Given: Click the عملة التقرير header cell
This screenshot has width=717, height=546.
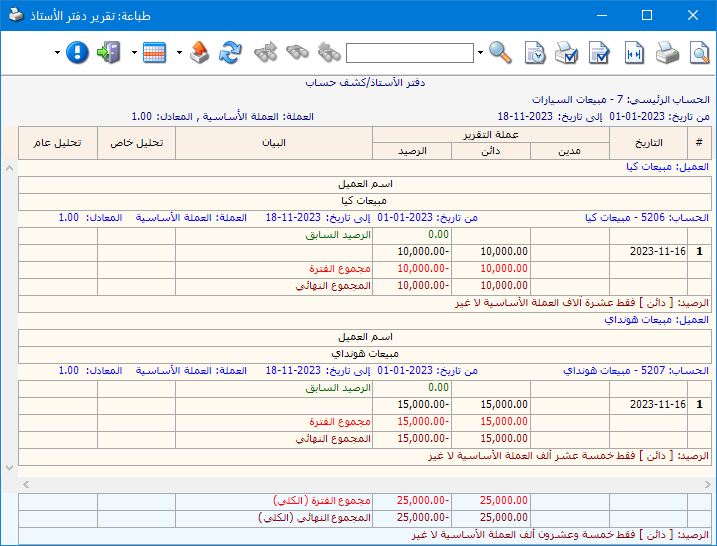Looking at the screenshot, I should [491, 135].
